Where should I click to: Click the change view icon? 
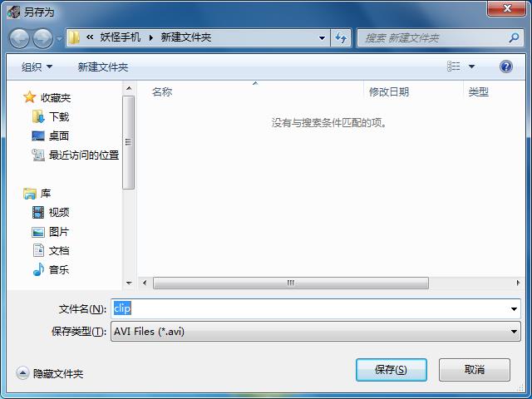pyautogui.click(x=454, y=66)
